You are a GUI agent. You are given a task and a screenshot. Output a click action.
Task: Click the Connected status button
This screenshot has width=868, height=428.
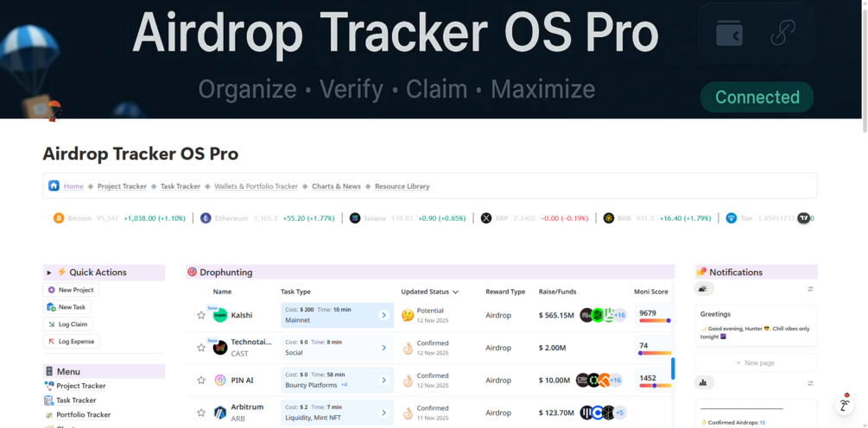(x=757, y=98)
